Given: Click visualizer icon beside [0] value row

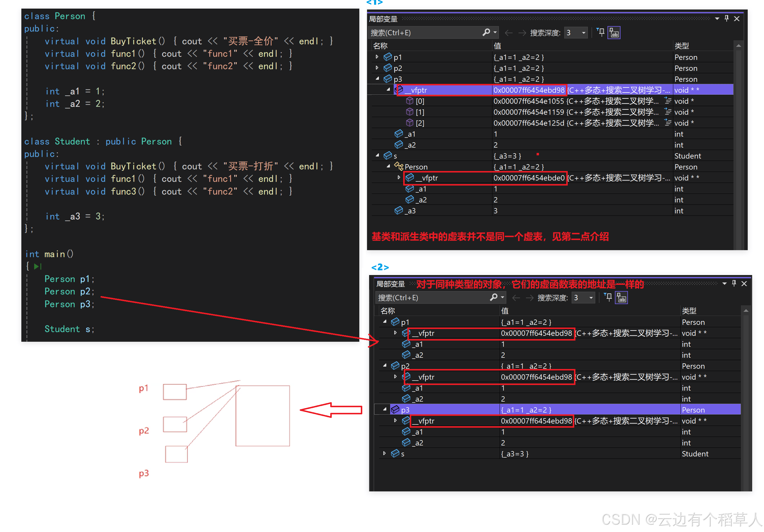Looking at the screenshot, I should pos(668,100).
